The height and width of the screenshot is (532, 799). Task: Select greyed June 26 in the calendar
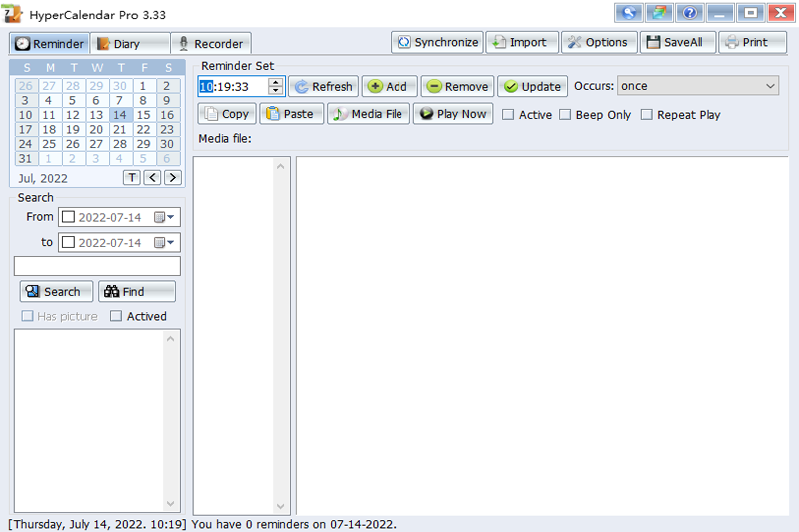tap(26, 86)
